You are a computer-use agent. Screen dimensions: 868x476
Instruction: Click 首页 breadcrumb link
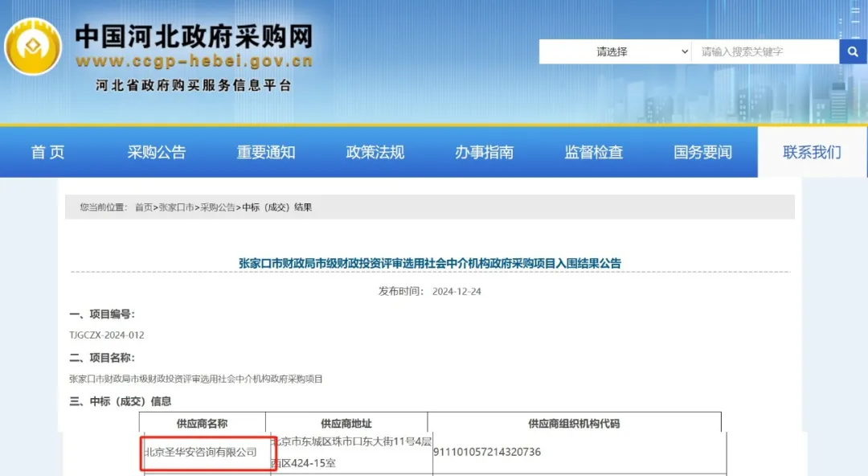coord(144,207)
